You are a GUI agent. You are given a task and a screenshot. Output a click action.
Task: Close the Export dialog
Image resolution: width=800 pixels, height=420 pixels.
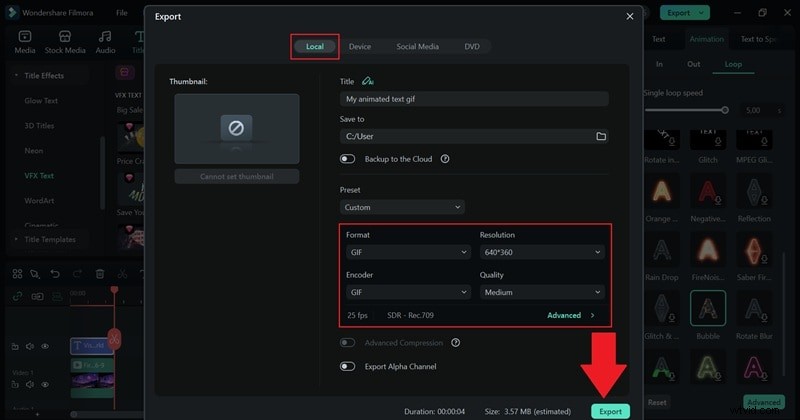(629, 16)
